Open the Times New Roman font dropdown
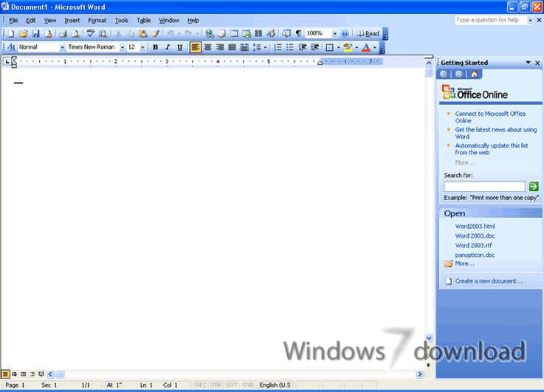 [123, 47]
